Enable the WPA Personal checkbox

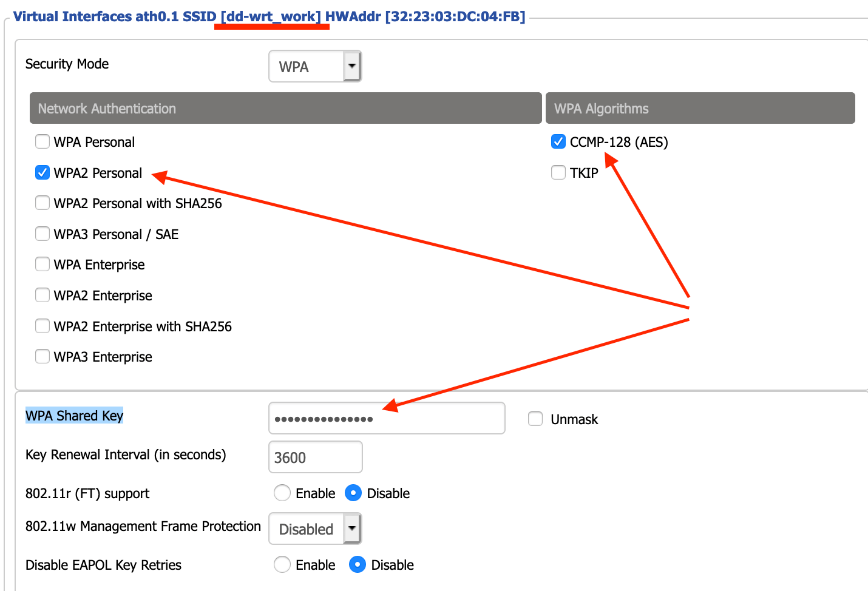point(42,142)
